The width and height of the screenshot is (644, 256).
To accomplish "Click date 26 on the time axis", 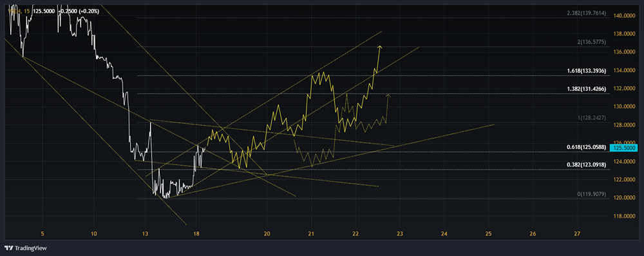I will pos(533,234).
